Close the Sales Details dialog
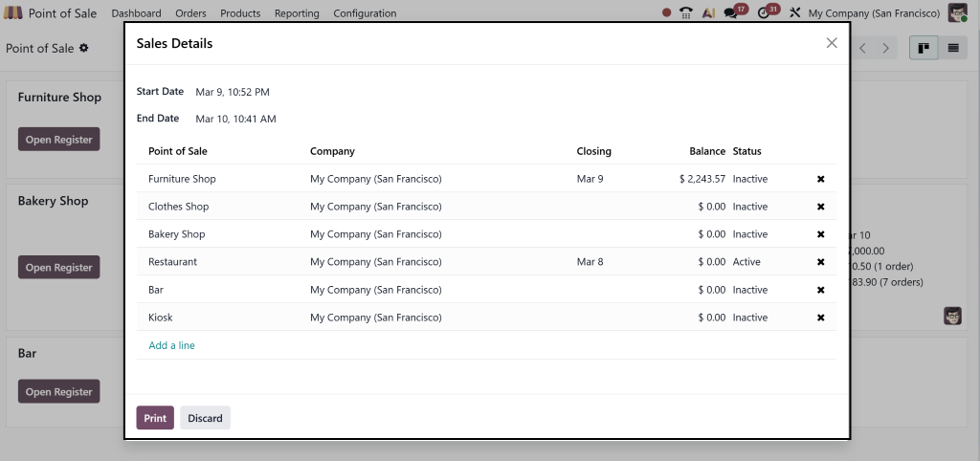Screen dimensions: 980x461 (832, 43)
